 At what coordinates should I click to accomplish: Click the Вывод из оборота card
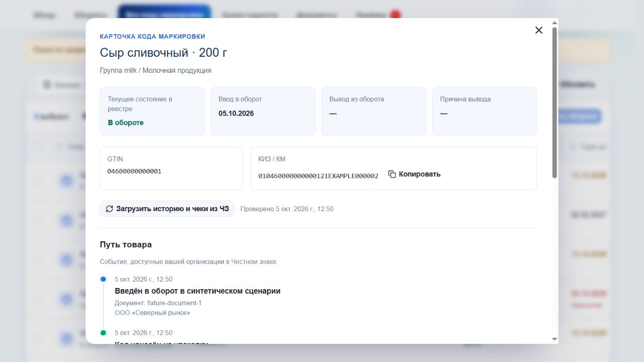[374, 111]
